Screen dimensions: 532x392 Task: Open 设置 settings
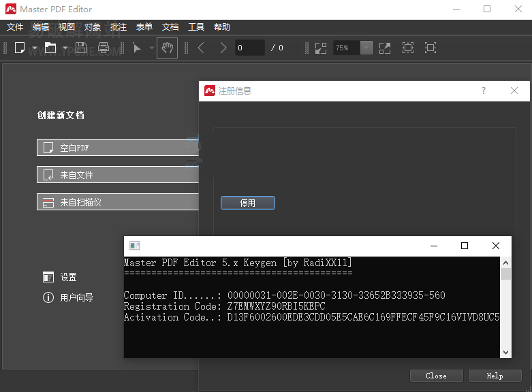pyautogui.click(x=60, y=278)
